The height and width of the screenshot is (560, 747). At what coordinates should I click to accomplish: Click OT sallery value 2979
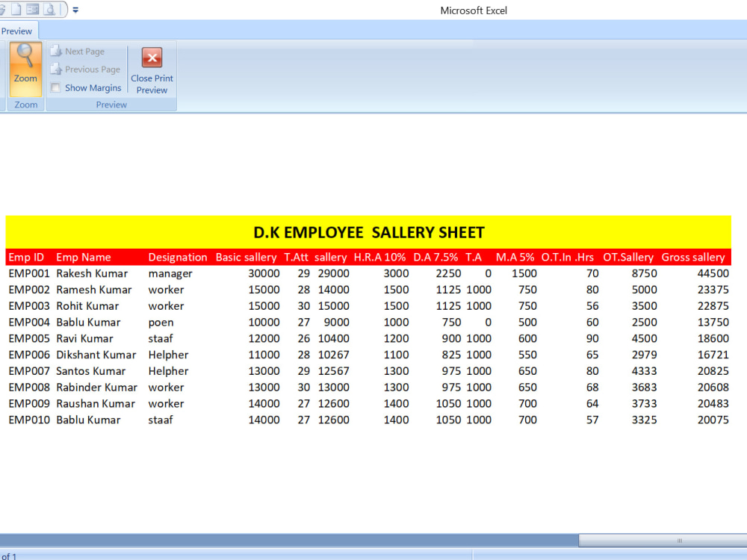[x=645, y=355]
